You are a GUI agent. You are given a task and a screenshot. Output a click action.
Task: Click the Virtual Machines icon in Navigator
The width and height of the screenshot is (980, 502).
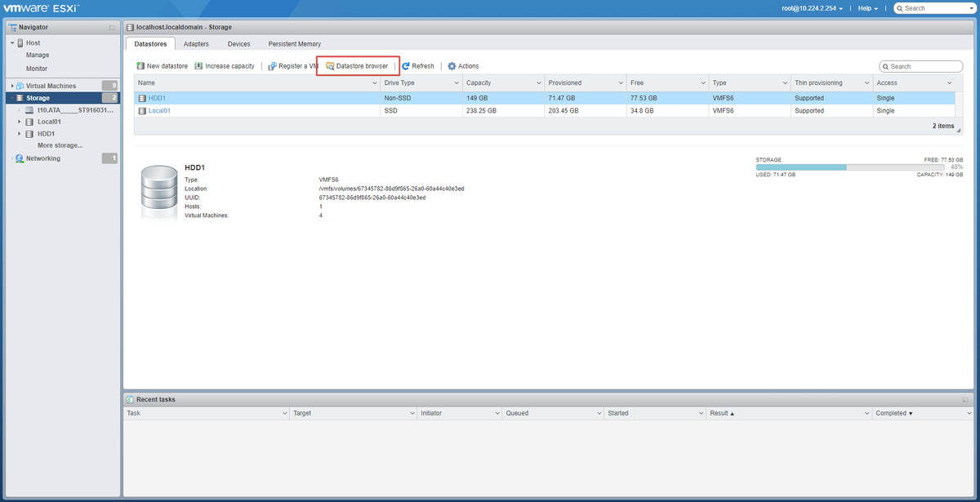point(20,86)
